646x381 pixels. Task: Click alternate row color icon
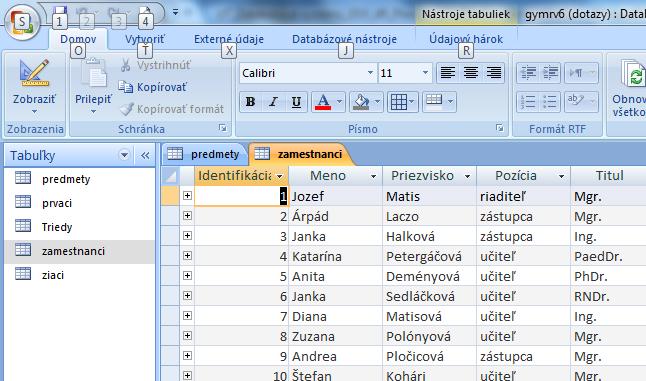[x=434, y=101]
